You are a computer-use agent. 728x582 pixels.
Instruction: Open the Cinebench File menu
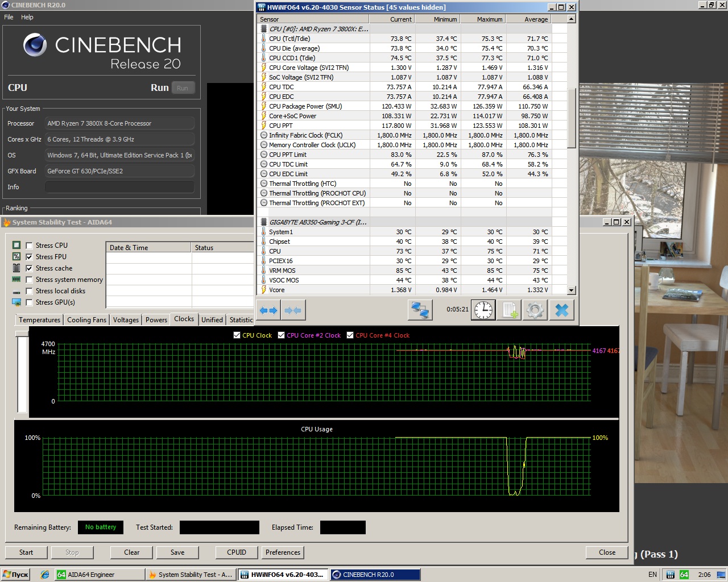coord(9,17)
